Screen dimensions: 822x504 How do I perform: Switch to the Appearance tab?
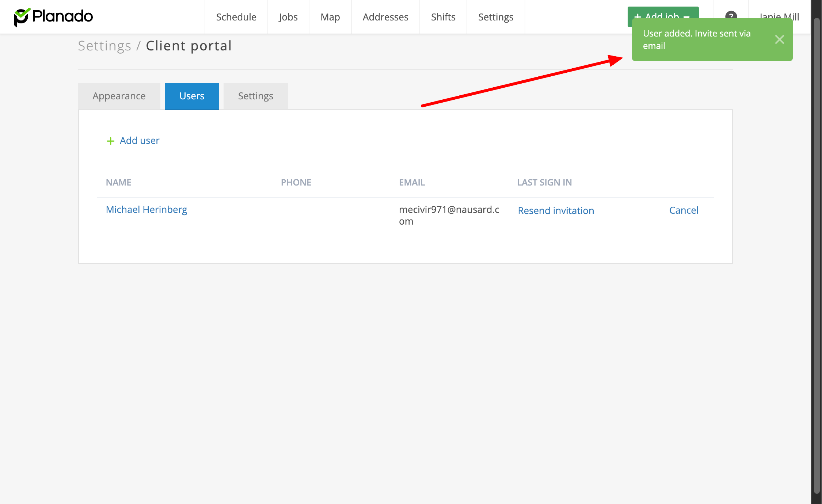tap(119, 96)
